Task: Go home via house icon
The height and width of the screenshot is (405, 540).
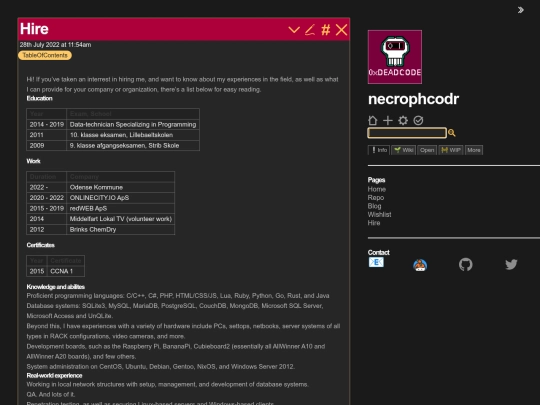Action: click(373, 120)
